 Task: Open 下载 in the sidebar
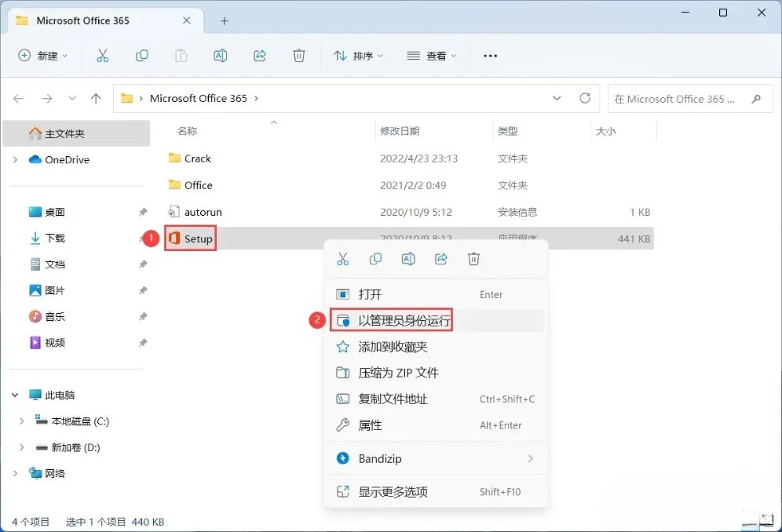[x=55, y=238]
